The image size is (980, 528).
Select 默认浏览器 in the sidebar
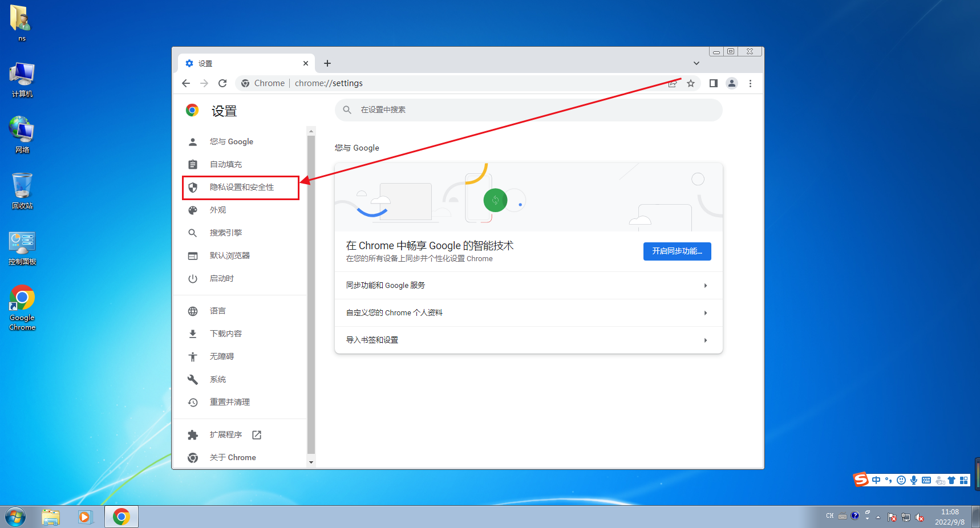click(240, 255)
